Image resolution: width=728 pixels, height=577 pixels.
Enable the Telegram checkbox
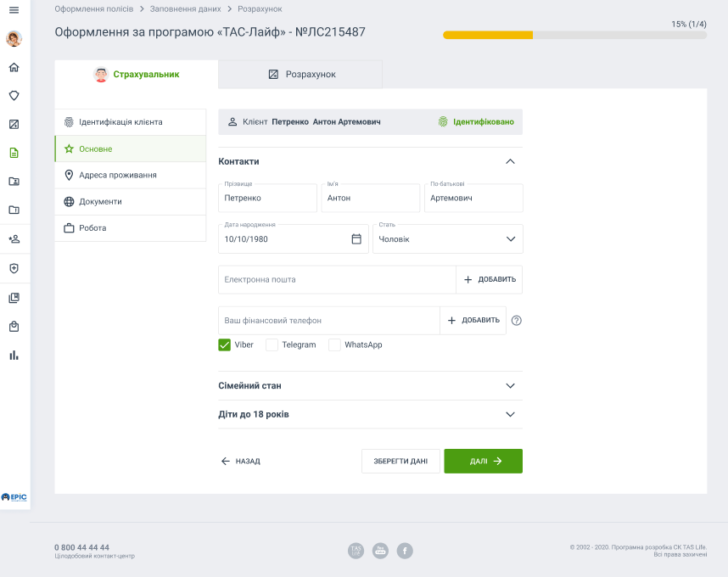pyautogui.click(x=272, y=345)
